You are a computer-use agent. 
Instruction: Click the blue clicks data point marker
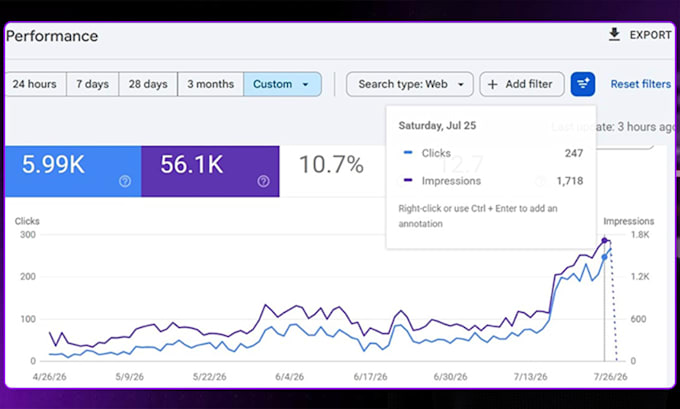pos(604,258)
